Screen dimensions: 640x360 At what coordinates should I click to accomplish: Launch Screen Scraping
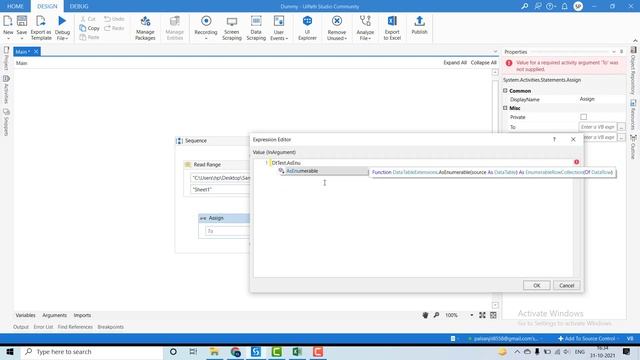232,27
